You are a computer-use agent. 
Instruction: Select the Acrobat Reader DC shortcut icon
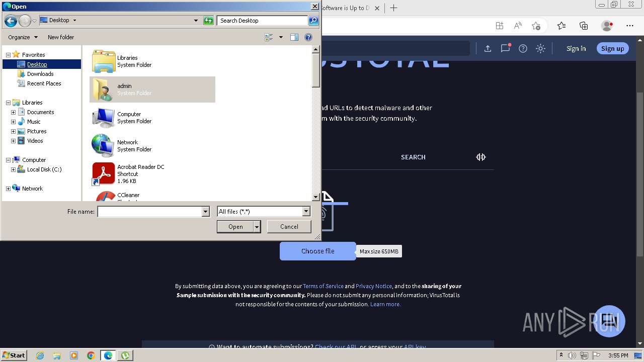pyautogui.click(x=104, y=174)
